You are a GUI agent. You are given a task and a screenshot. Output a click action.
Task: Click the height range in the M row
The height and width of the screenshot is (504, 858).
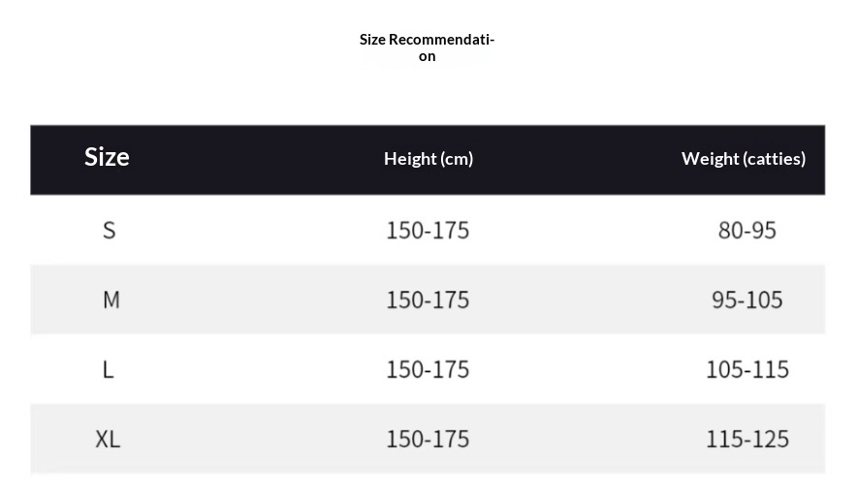[x=428, y=299]
